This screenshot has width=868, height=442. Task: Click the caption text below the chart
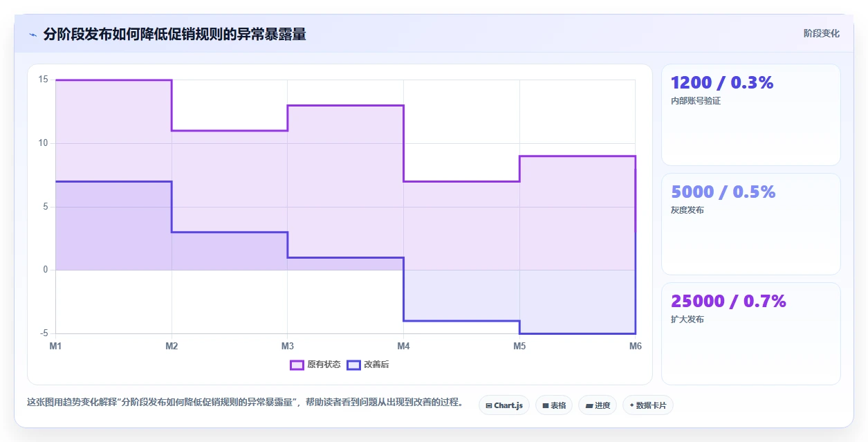point(245,402)
